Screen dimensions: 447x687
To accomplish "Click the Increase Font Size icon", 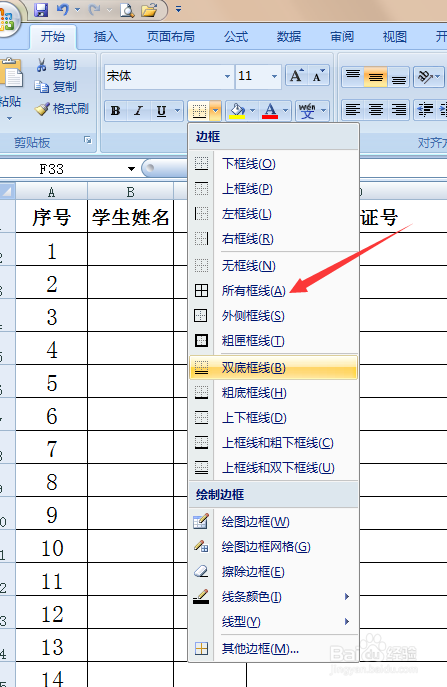I will click(297, 76).
